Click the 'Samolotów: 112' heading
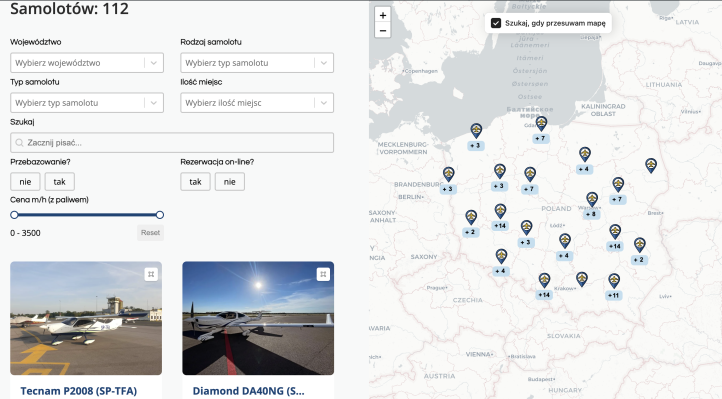Viewport: 722px width, 399px height. [70, 8]
